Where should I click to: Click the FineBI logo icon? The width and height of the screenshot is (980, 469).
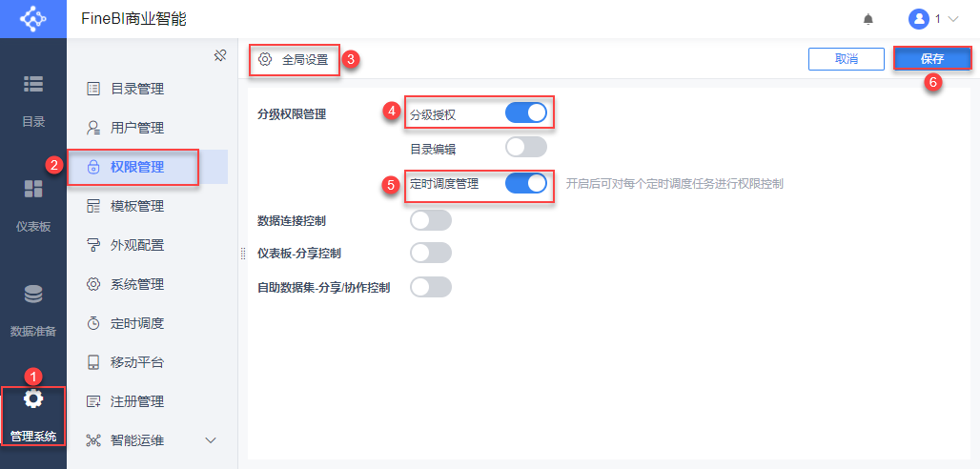click(x=33, y=19)
